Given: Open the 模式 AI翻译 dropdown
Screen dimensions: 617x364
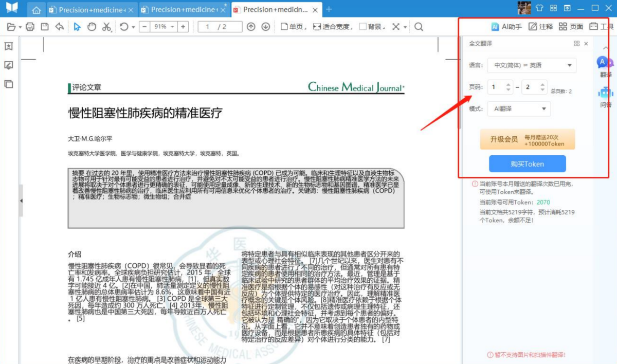Looking at the screenshot, I should (x=519, y=109).
